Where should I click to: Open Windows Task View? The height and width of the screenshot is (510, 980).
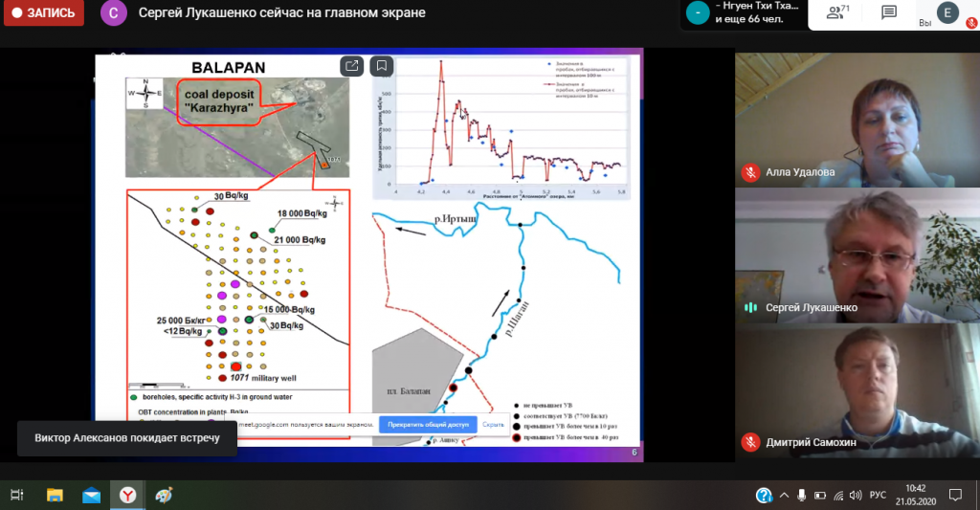point(17,495)
